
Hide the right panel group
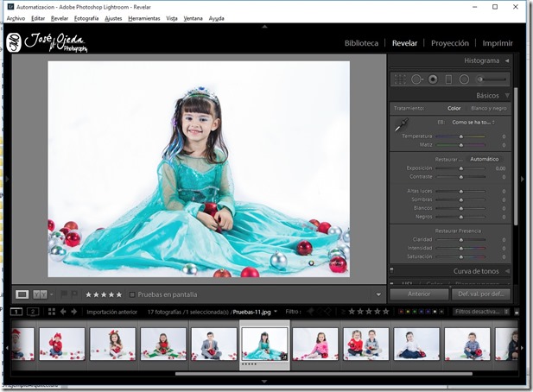[x=523, y=179]
